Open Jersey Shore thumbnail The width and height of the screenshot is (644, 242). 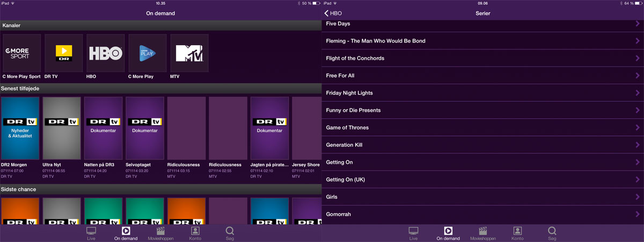coord(306,128)
